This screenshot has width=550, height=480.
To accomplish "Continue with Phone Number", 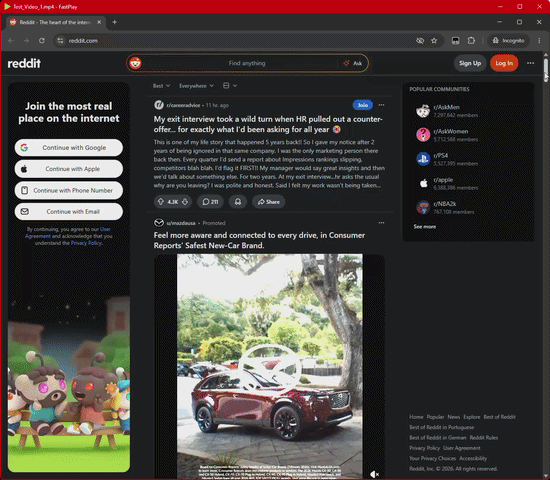I will (x=69, y=191).
